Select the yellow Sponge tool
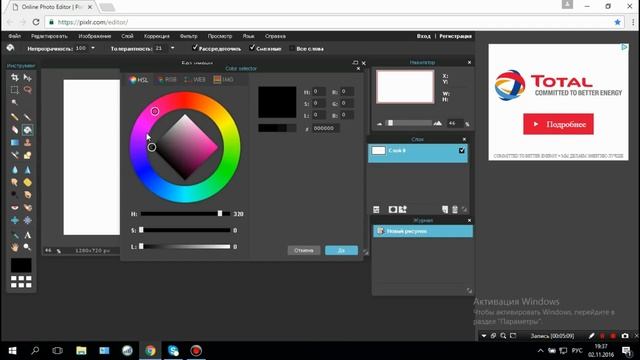 tap(27, 182)
